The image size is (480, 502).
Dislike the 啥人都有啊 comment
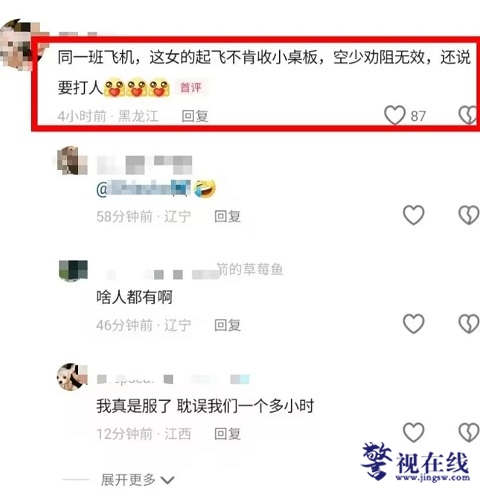tap(469, 324)
